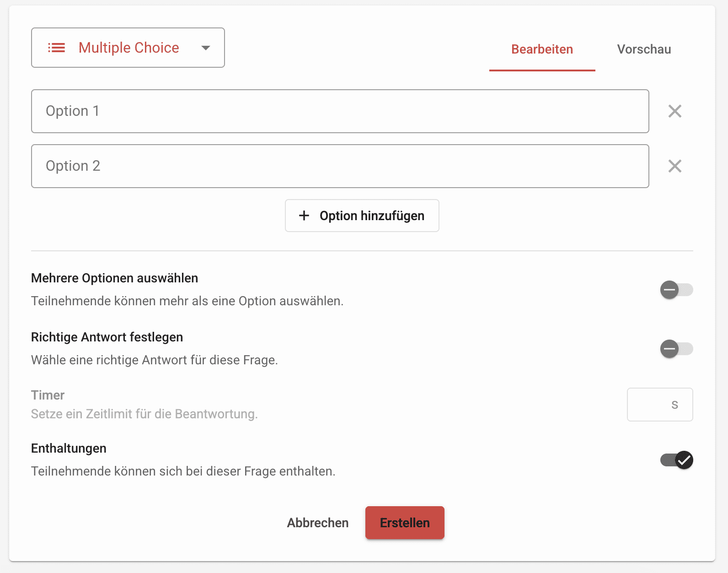Click the list icon beside Multiple Choice
The width and height of the screenshot is (728, 573).
(57, 48)
